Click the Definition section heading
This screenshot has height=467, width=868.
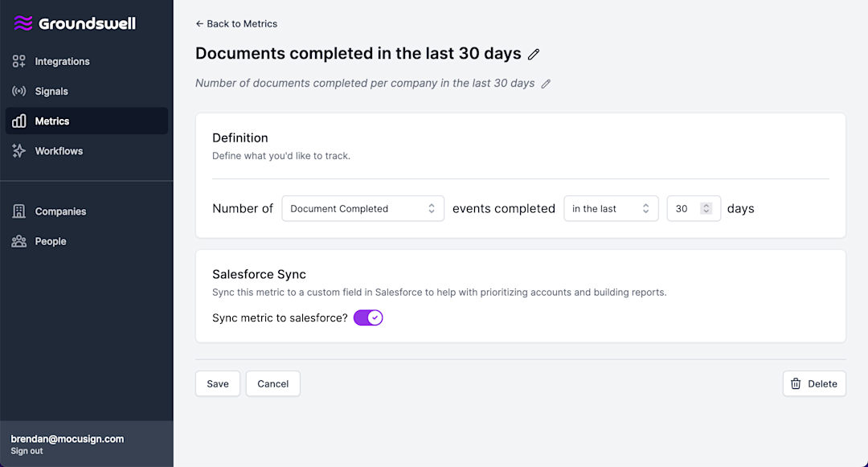(x=240, y=137)
